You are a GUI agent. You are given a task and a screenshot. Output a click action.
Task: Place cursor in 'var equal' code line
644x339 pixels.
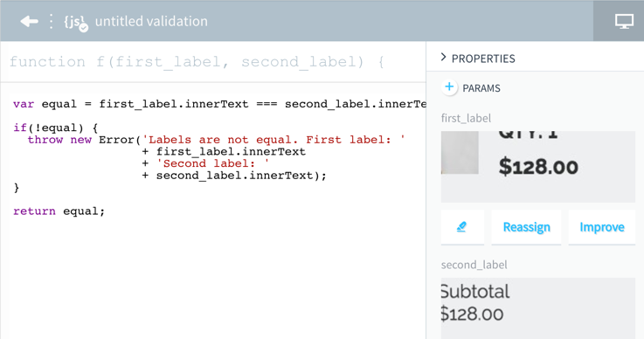(219, 104)
